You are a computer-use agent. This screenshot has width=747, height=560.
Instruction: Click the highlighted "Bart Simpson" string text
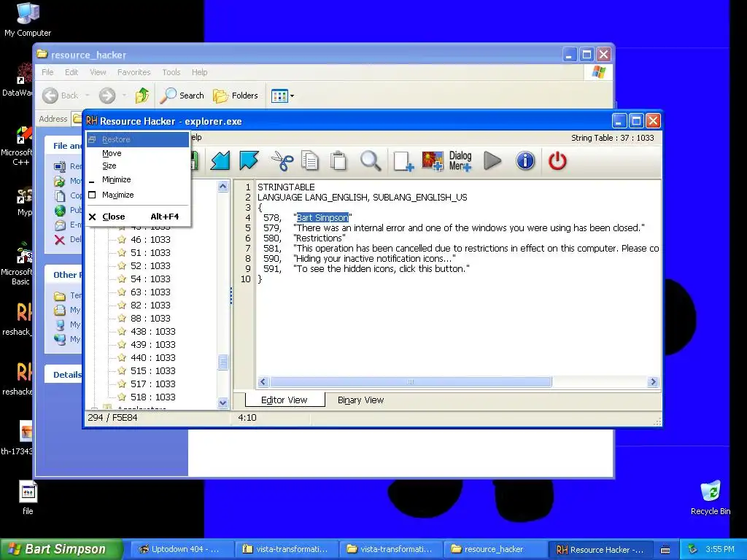pyautogui.click(x=322, y=217)
